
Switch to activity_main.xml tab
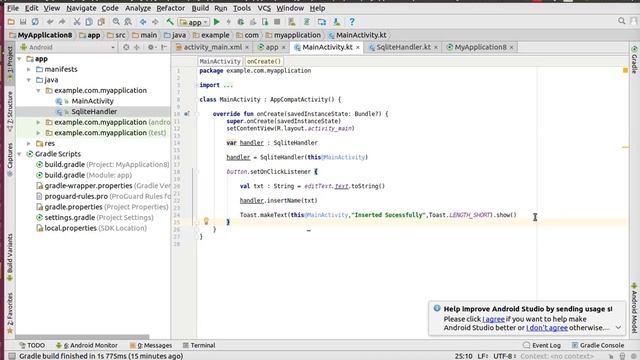coord(213,47)
